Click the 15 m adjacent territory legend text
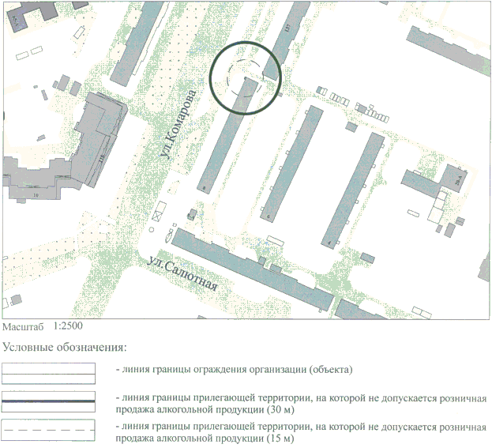 coord(300,432)
